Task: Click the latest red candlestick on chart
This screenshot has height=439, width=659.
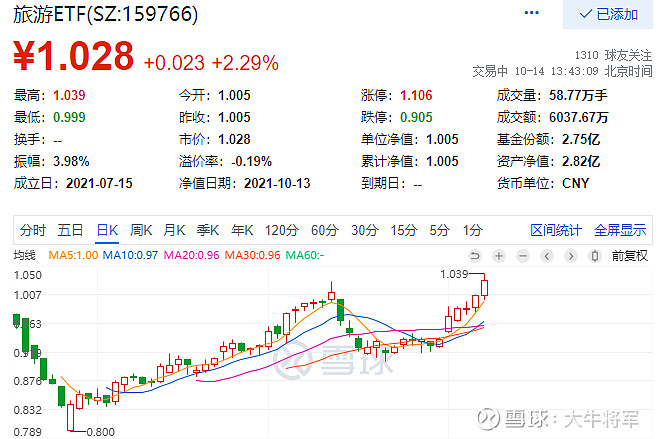Action: pyautogui.click(x=485, y=288)
